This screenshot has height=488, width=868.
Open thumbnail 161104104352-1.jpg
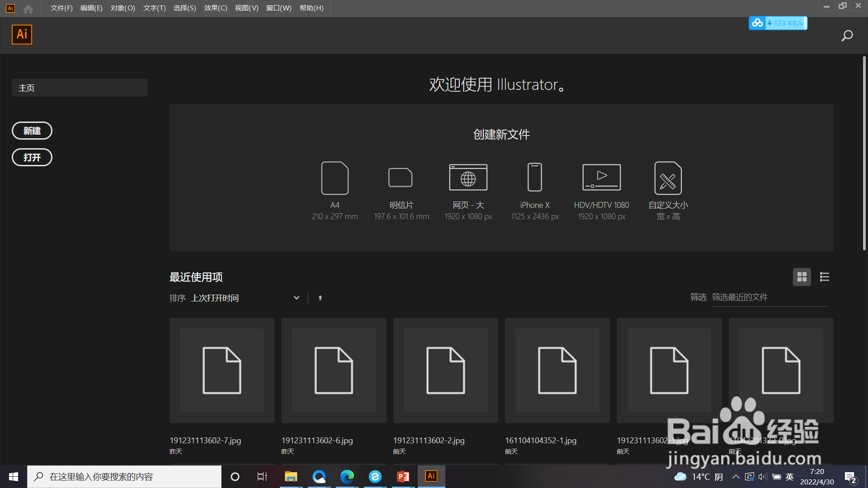(x=557, y=371)
